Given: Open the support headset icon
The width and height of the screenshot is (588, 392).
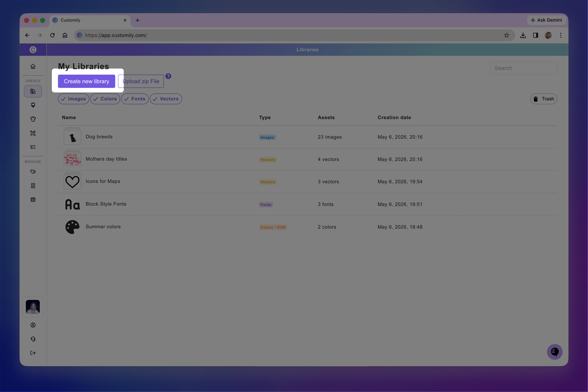Looking at the screenshot, I should click(x=33, y=339).
